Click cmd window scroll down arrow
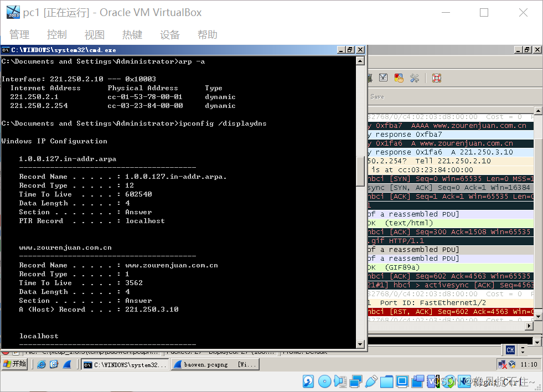Image resolution: width=543 pixels, height=392 pixels. pyautogui.click(x=360, y=344)
